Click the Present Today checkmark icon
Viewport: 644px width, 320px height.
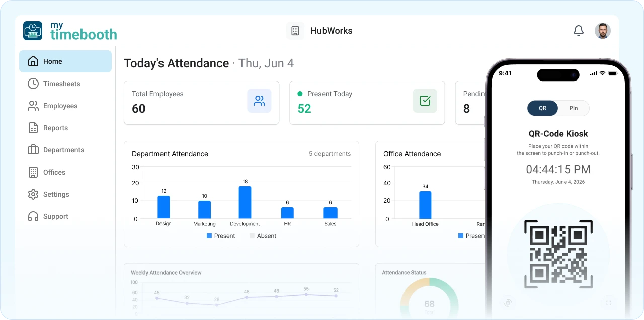(425, 101)
